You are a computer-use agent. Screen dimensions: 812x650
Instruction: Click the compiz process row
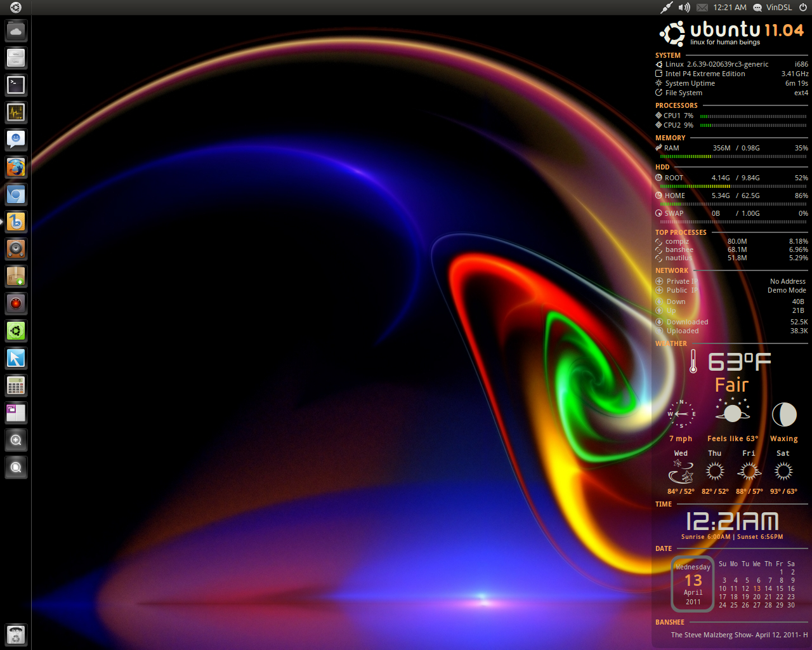point(731,241)
